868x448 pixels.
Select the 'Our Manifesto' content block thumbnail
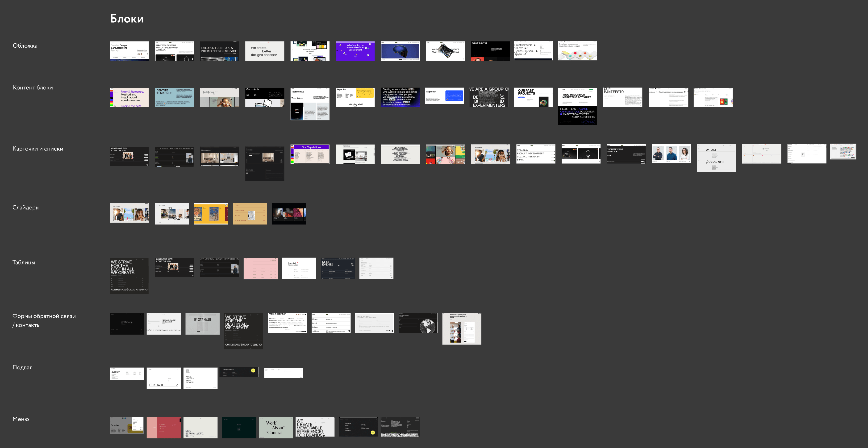pyautogui.click(x=622, y=97)
